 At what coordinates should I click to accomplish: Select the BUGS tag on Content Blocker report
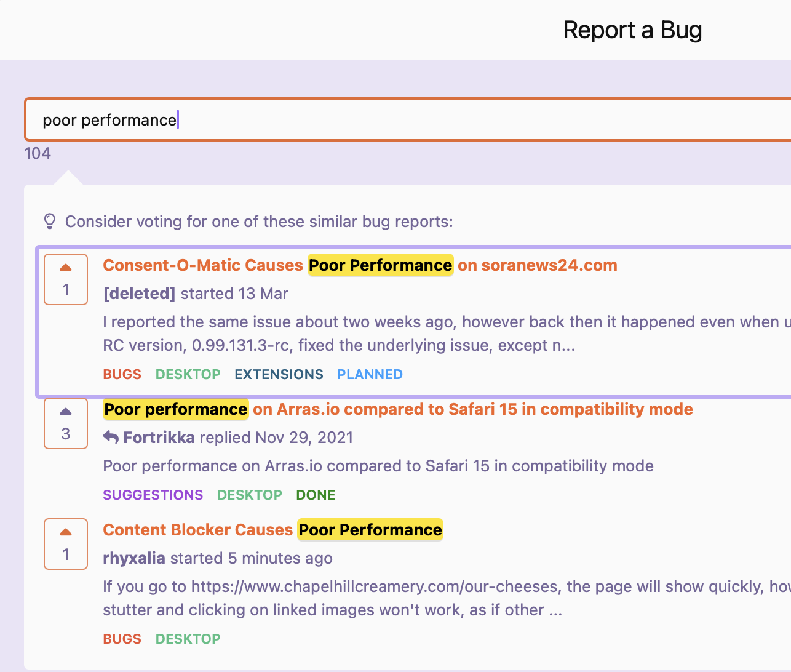122,639
